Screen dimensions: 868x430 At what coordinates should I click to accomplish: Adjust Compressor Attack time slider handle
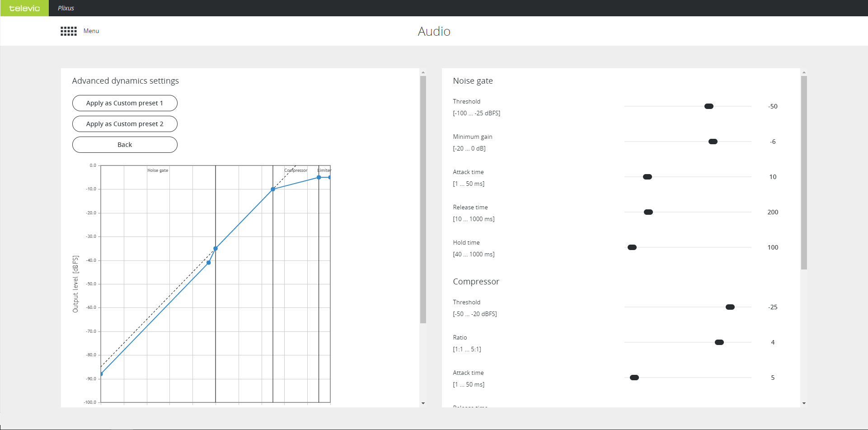point(634,378)
